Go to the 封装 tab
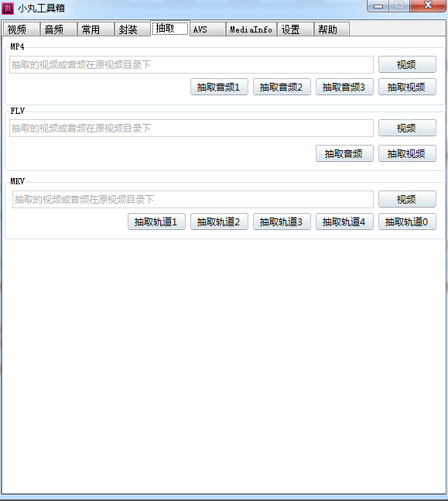The image size is (448, 501). click(132, 29)
